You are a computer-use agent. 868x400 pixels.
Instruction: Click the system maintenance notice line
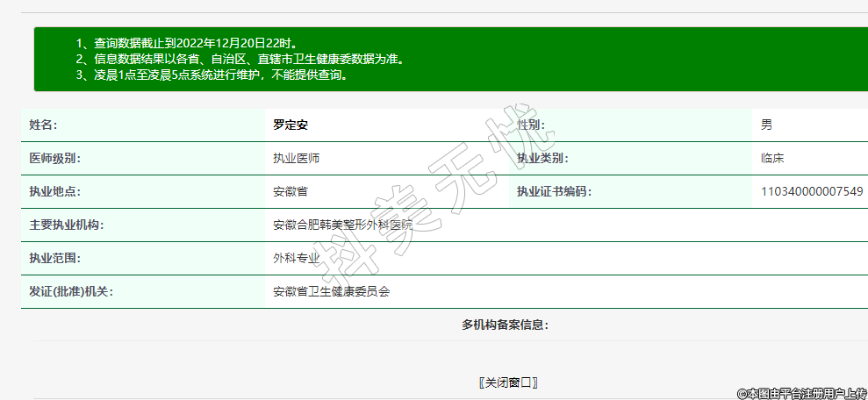[x=212, y=75]
